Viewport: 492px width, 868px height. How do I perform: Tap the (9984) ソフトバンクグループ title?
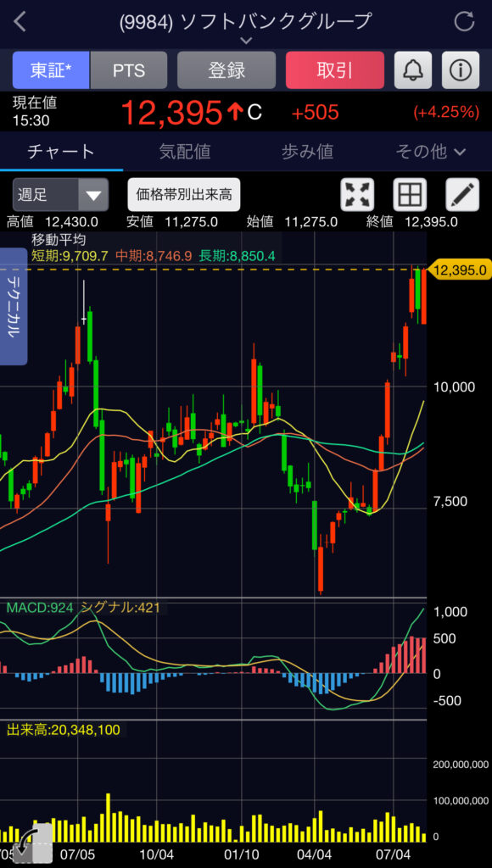245,21
